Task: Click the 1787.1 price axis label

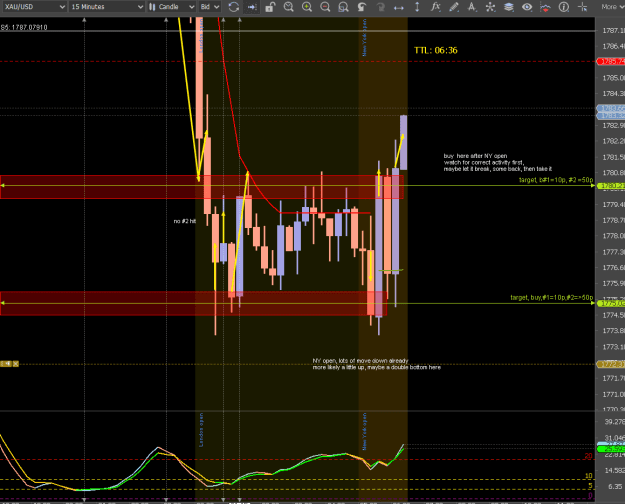Action: (x=613, y=31)
